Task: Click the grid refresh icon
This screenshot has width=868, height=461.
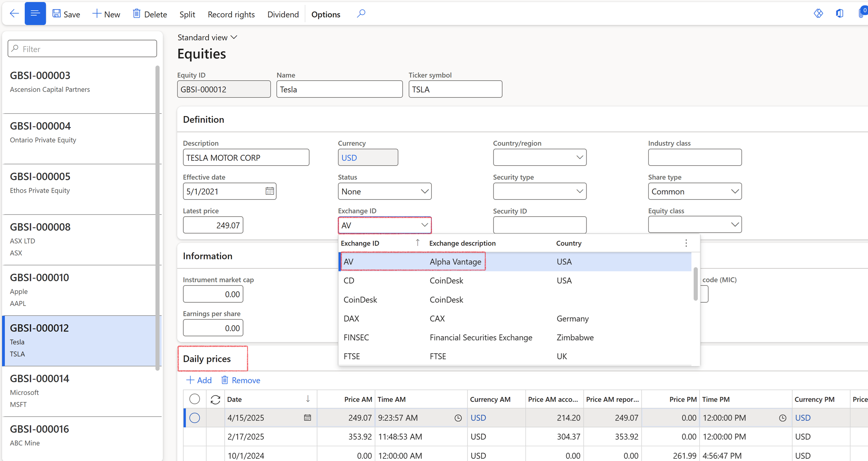Action: [x=215, y=399]
